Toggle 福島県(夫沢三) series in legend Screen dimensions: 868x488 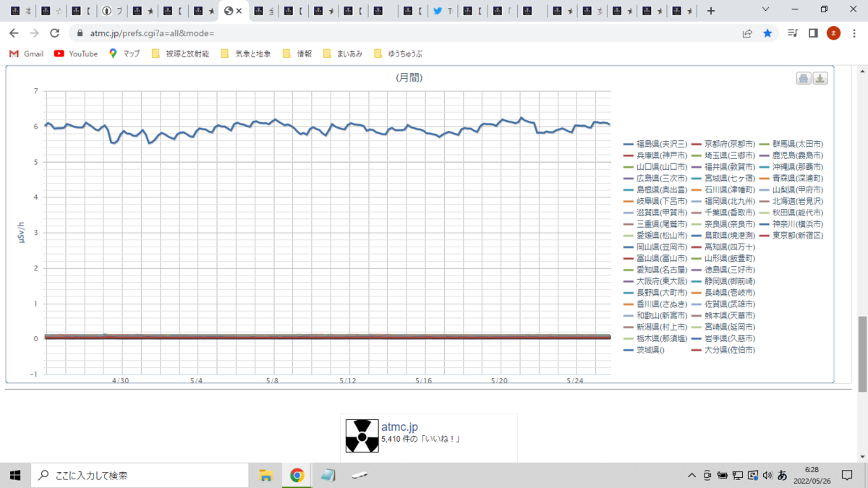pyautogui.click(x=655, y=145)
